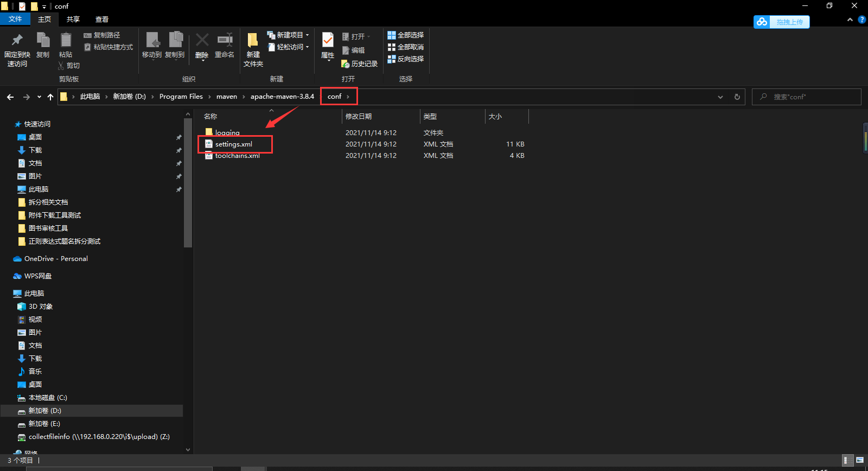Screen dimensions: 868x471
Task: Collapse the ribbon with the chevron
Action: [x=850, y=20]
